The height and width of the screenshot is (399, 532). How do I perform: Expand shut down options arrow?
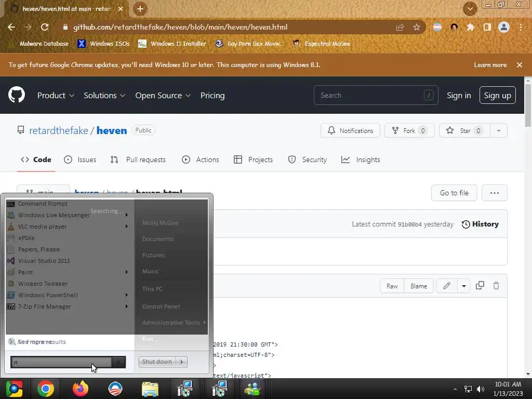click(182, 362)
